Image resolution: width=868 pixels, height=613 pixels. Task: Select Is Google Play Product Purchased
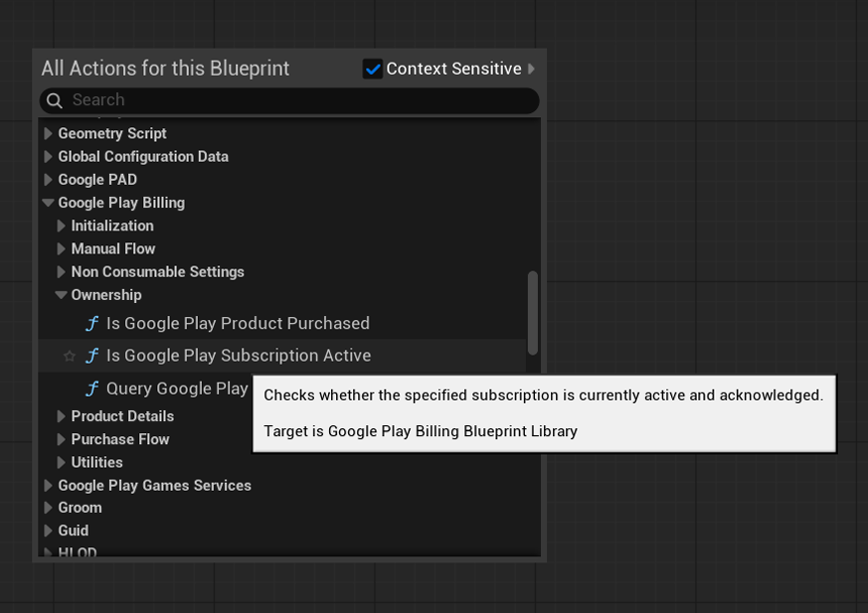point(281,323)
